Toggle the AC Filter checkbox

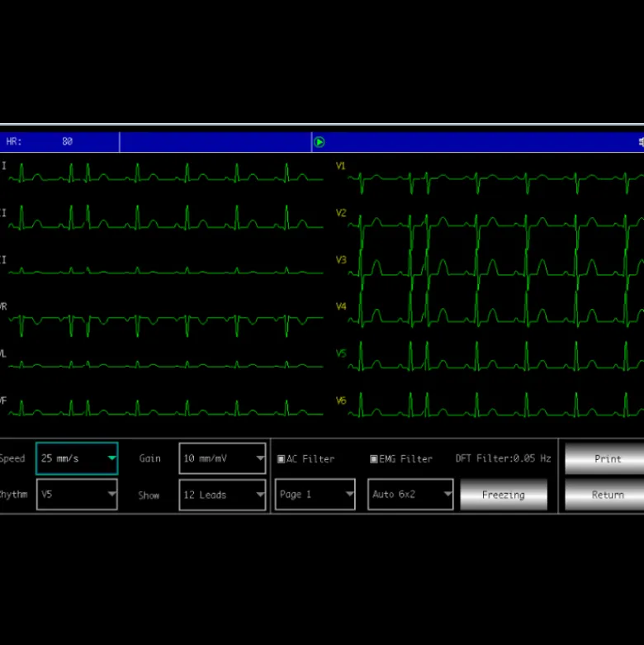coord(282,459)
